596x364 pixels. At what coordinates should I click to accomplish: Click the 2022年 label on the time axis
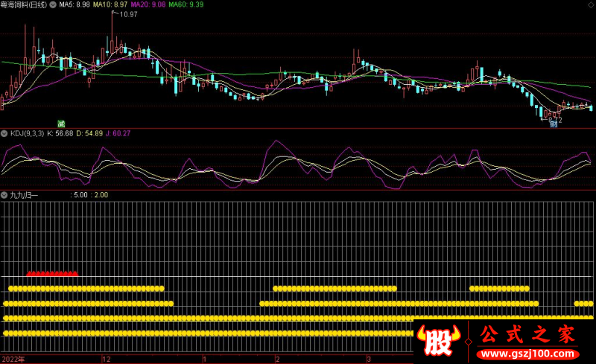(x=13, y=359)
